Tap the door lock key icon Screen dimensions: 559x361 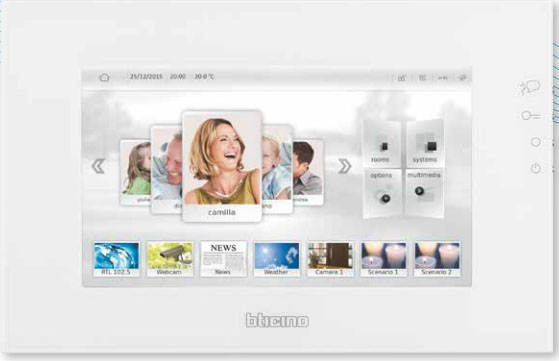(x=530, y=116)
